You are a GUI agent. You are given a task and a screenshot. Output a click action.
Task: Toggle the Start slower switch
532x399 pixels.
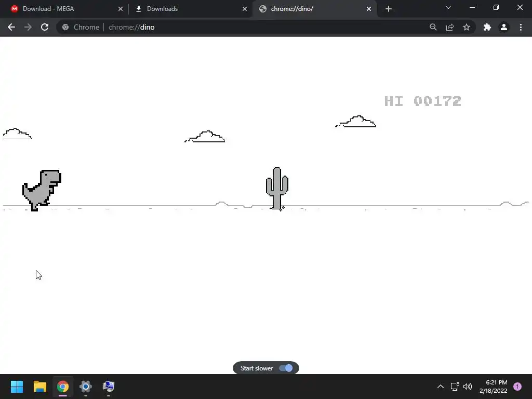[286, 368]
